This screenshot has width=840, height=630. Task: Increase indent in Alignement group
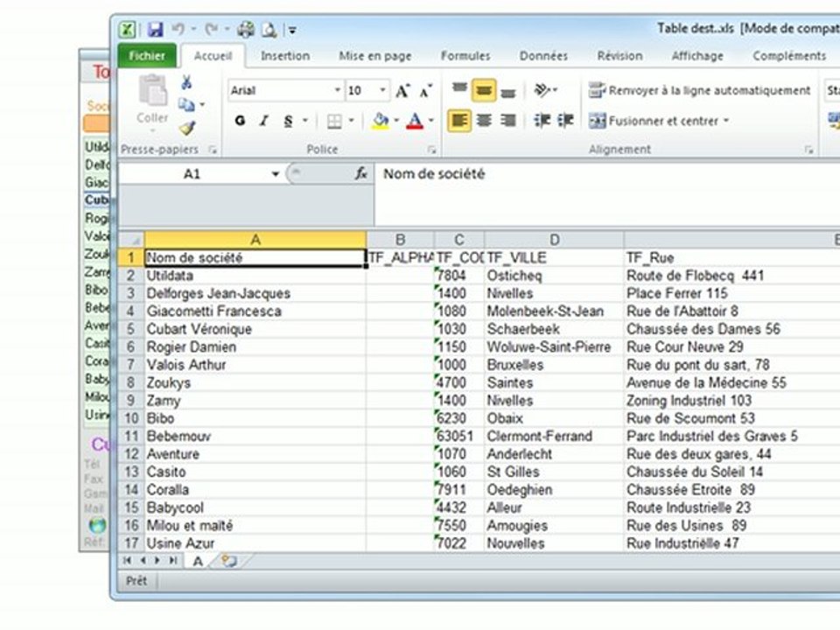tap(565, 121)
